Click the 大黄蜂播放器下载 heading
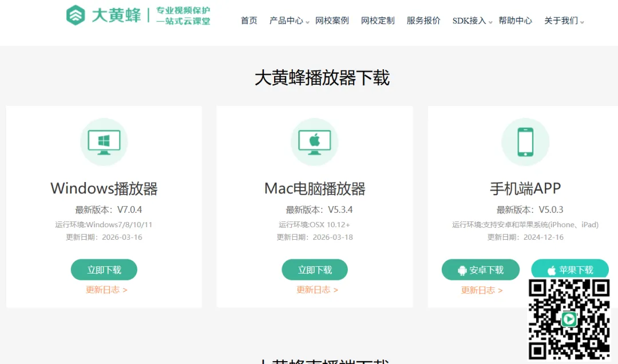Viewport: 618px width, 364px height. (322, 78)
